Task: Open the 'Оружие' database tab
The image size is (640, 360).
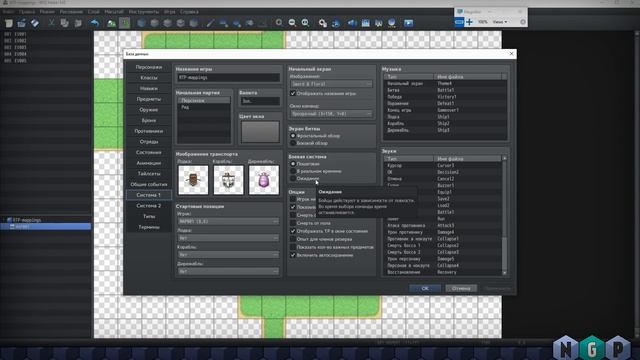Action: 149,109
